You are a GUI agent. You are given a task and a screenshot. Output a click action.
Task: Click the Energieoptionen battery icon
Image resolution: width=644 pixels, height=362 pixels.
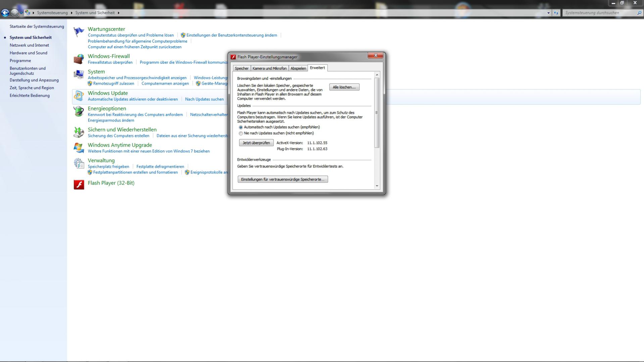(x=79, y=111)
